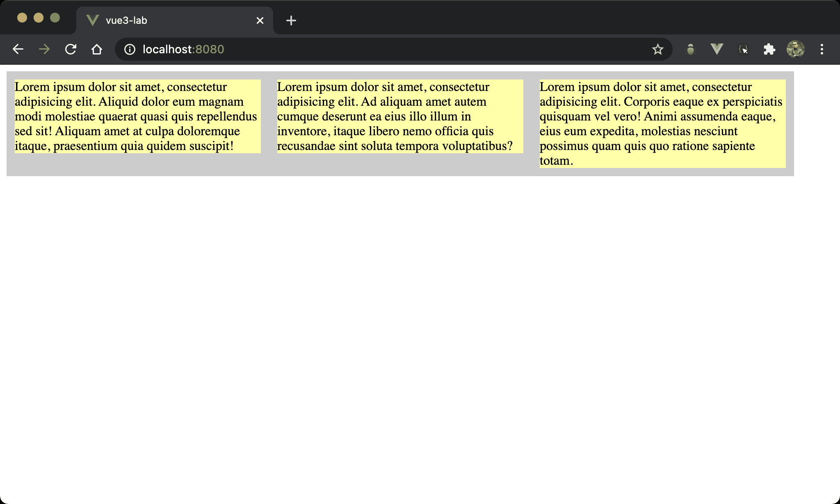Viewport: 840px width, 504px height.
Task: Close the vue3-lab tab
Action: click(x=260, y=20)
